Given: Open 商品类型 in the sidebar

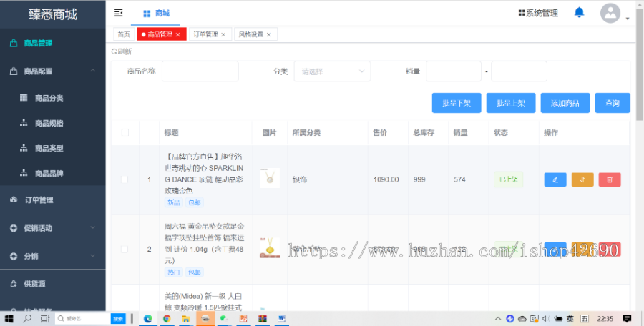Looking at the screenshot, I should pos(52,148).
